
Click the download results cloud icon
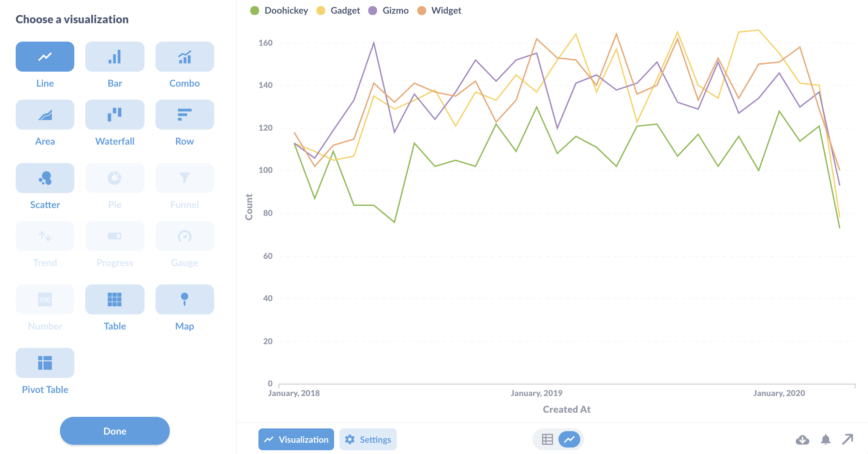tap(802, 440)
